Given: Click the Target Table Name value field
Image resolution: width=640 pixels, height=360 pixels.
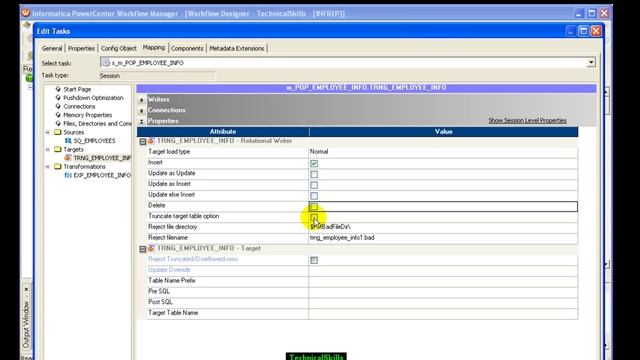Looking at the screenshot, I should 443,313.
